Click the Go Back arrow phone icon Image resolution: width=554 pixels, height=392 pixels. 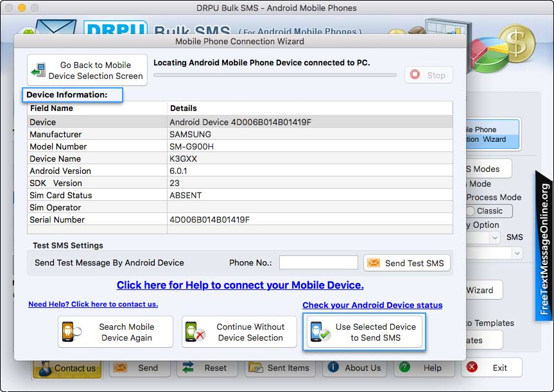point(38,71)
